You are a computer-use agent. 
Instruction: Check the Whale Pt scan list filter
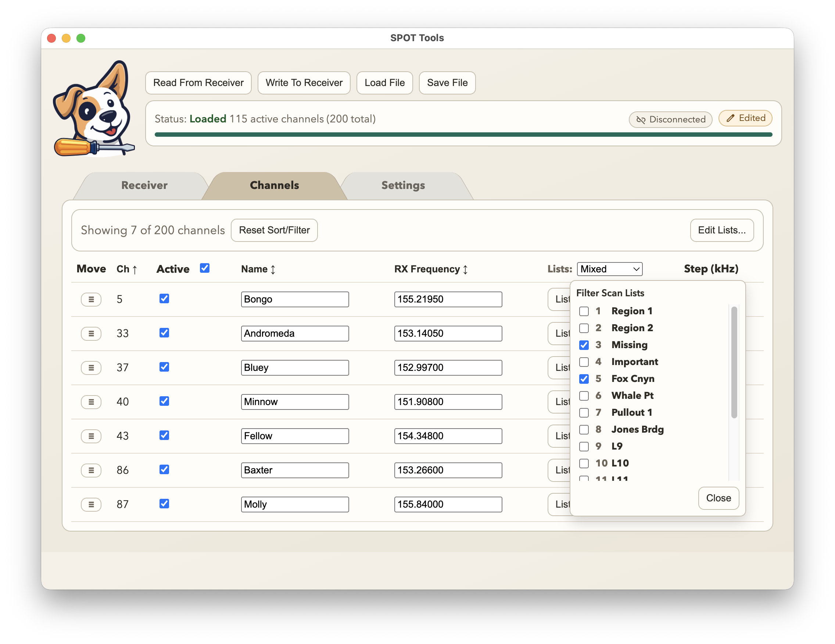[584, 396]
